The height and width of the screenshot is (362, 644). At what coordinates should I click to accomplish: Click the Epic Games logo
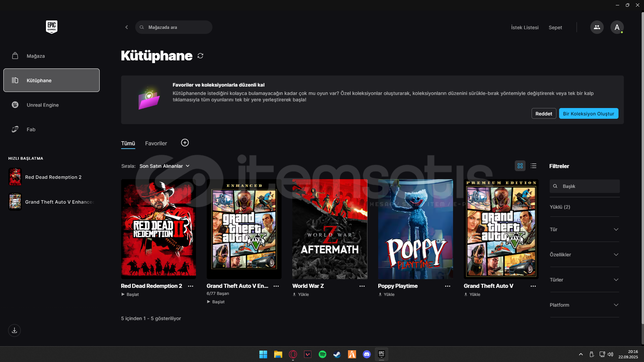pos(52,27)
